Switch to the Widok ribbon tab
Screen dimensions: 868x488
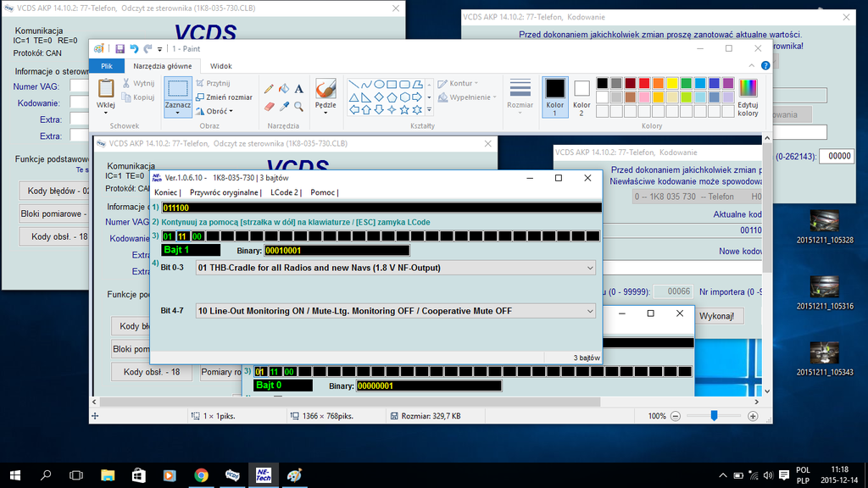pos(220,66)
